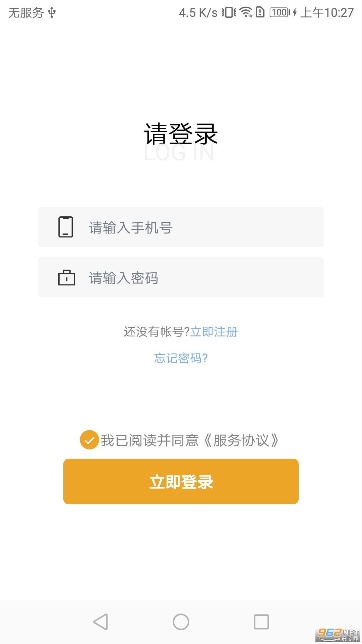Uncheck the service agreement checkbox
The height and width of the screenshot is (644, 362).
click(89, 440)
